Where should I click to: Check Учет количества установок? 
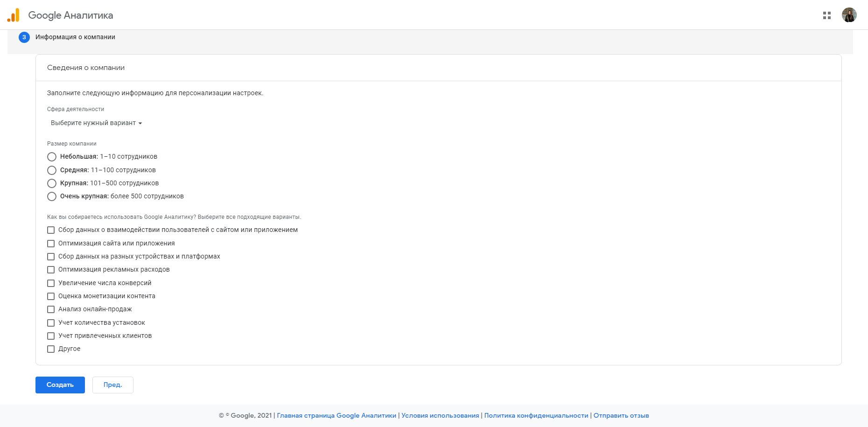click(x=51, y=323)
